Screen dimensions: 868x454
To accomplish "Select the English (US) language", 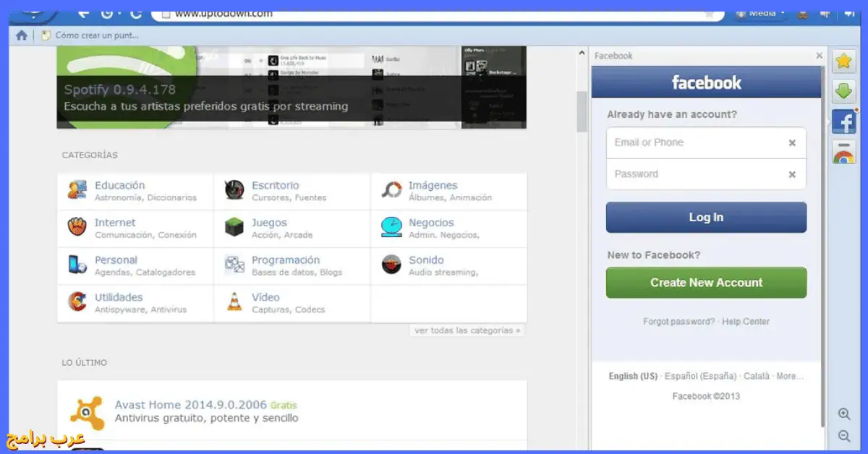I will coord(633,376).
